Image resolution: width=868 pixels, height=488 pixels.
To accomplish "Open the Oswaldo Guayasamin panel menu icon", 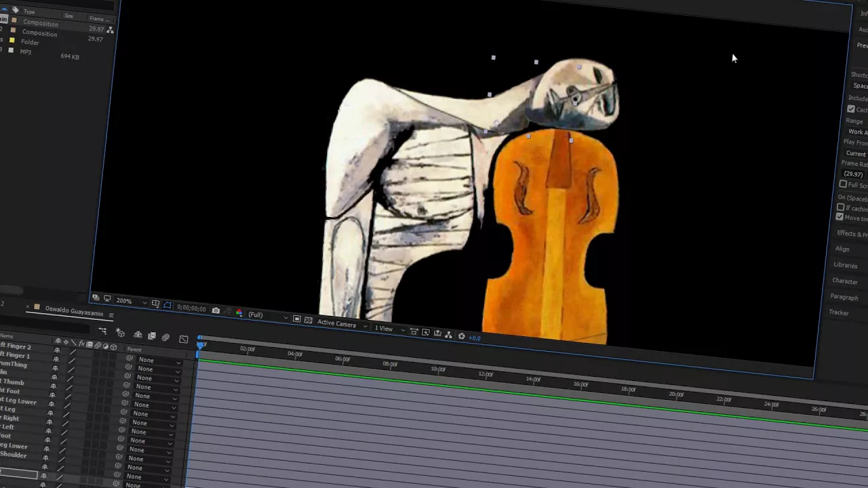I will [x=111, y=314].
